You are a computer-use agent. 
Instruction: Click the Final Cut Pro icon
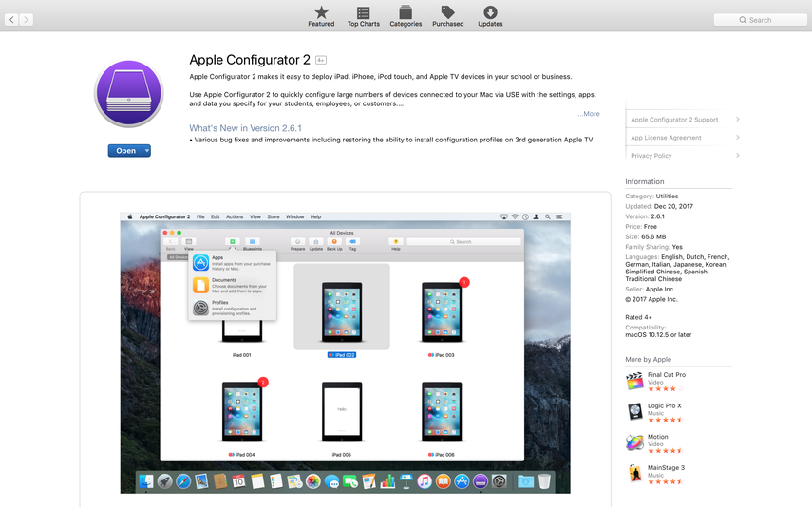tap(634, 382)
